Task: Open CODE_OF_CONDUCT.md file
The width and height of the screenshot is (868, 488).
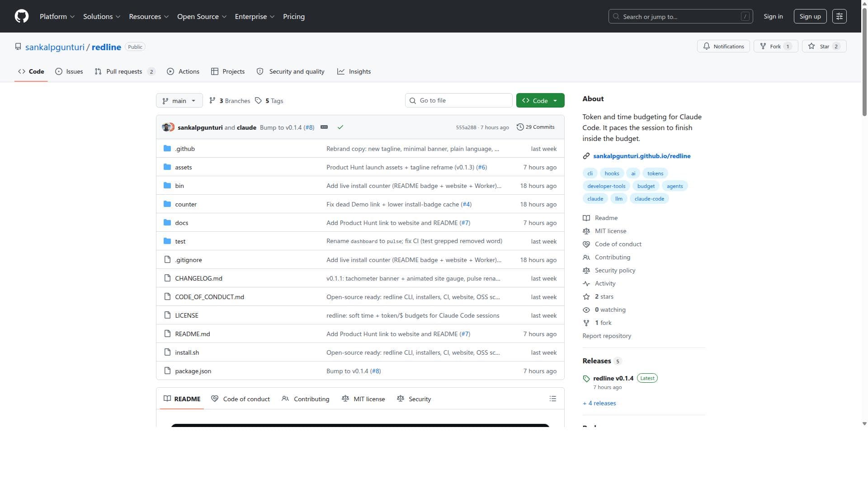Action: [x=209, y=297]
